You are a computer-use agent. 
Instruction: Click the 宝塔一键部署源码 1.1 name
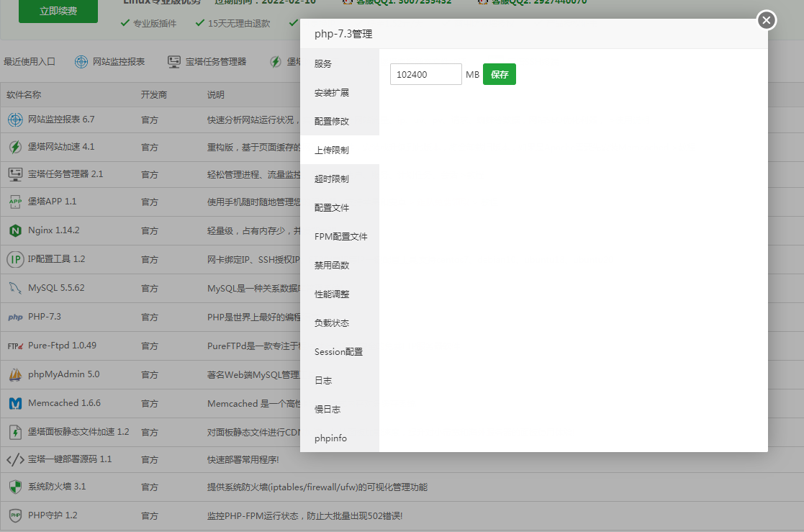tap(70, 459)
